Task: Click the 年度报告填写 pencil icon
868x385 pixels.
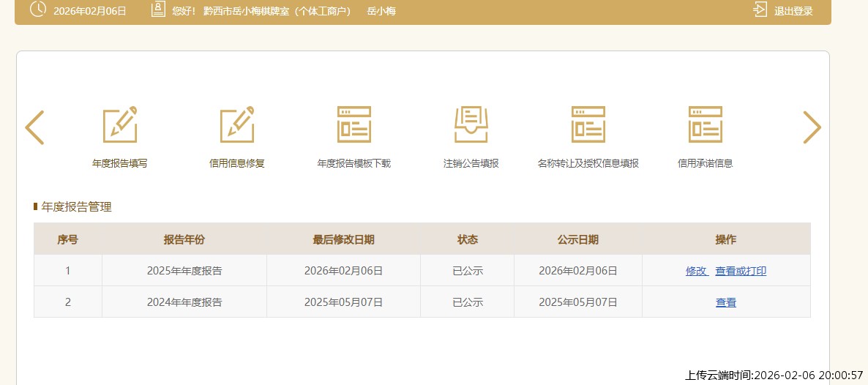Action: (x=120, y=124)
